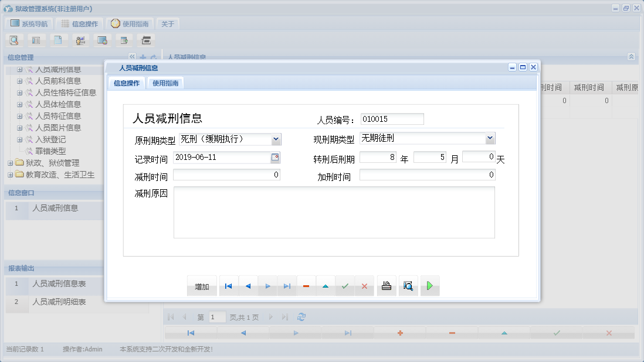Select 罪错类型 tree item
The width and height of the screenshot is (644, 362).
tap(50, 151)
